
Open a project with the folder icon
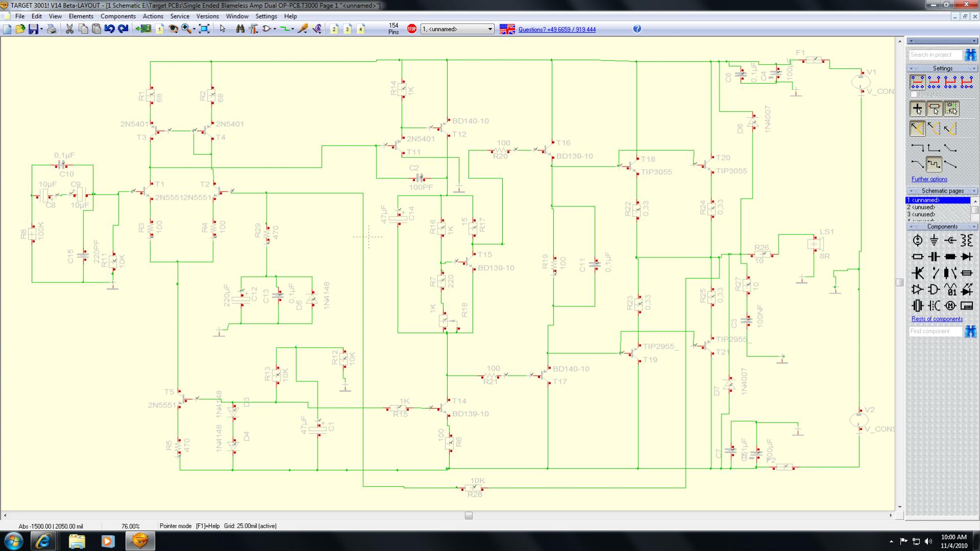[20, 29]
